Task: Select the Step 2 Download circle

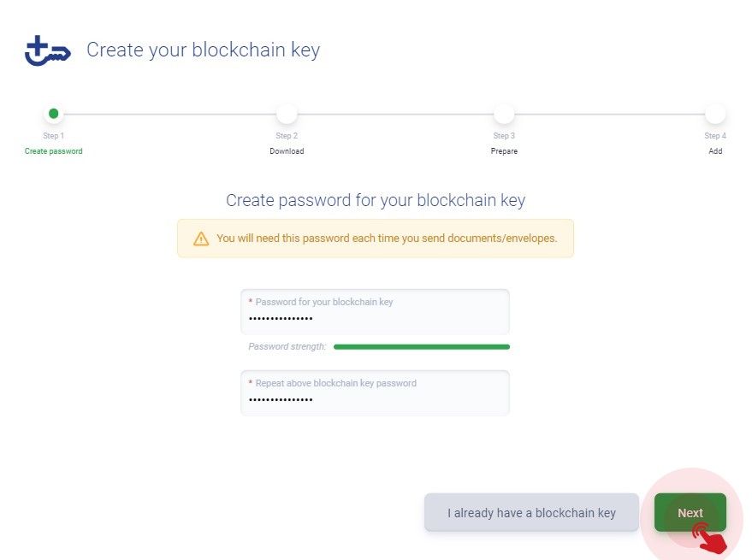Action: coord(287,114)
